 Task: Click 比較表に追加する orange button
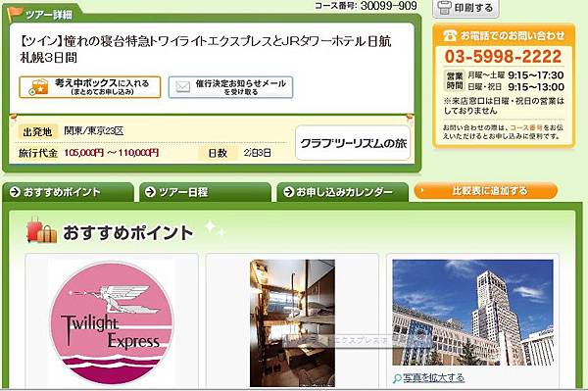[486, 191]
